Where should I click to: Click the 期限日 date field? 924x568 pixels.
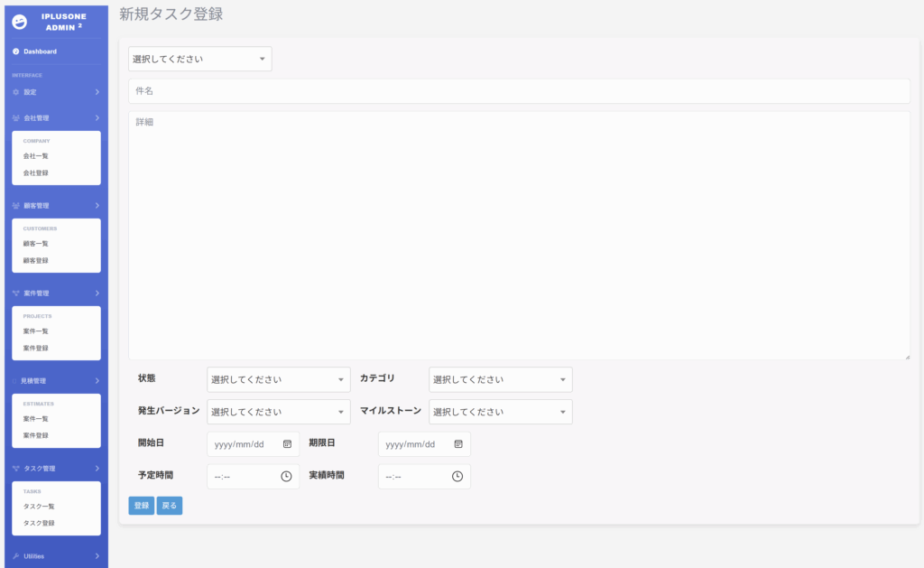click(x=424, y=444)
